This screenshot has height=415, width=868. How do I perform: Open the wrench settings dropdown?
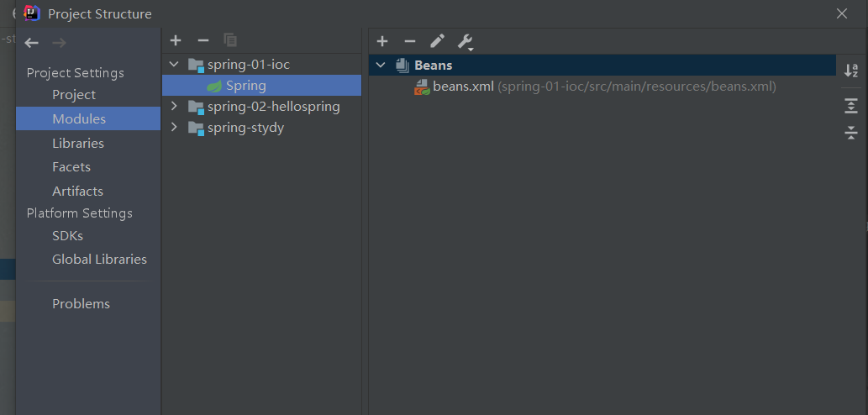tap(465, 41)
